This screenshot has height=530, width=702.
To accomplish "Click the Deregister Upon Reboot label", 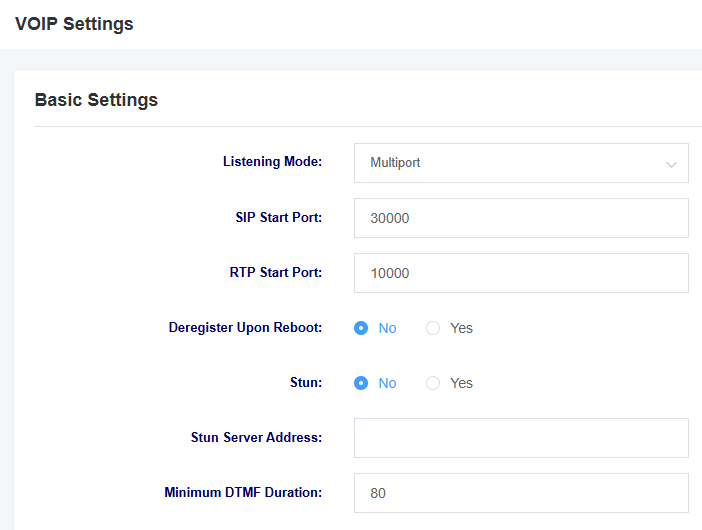I will (245, 328).
